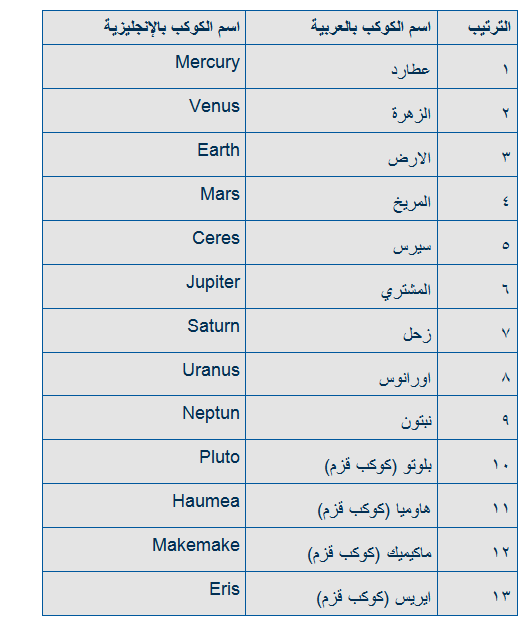Image resolution: width=531 pixels, height=625 pixels.
Task: Click the الترتيب column header
Action: (477, 28)
